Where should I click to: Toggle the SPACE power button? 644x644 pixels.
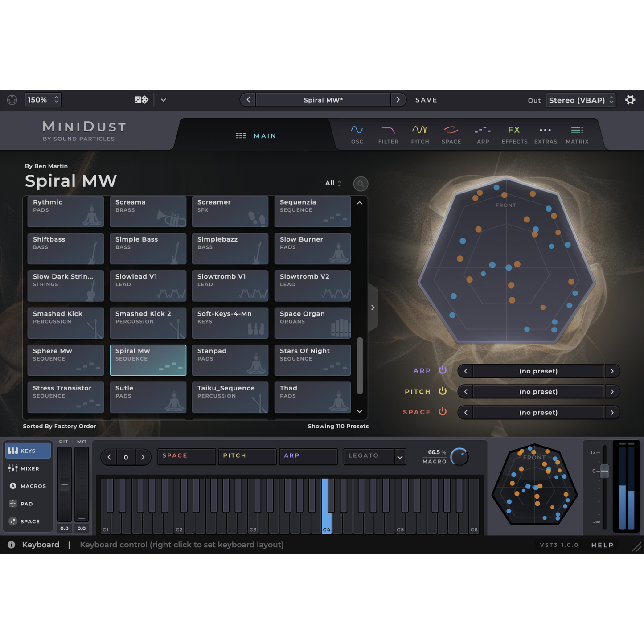443,412
